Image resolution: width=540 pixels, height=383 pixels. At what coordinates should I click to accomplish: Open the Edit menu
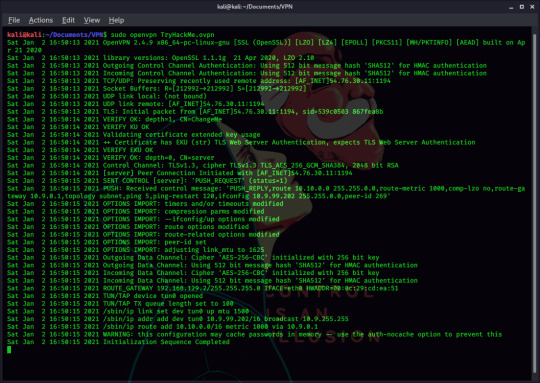point(68,20)
